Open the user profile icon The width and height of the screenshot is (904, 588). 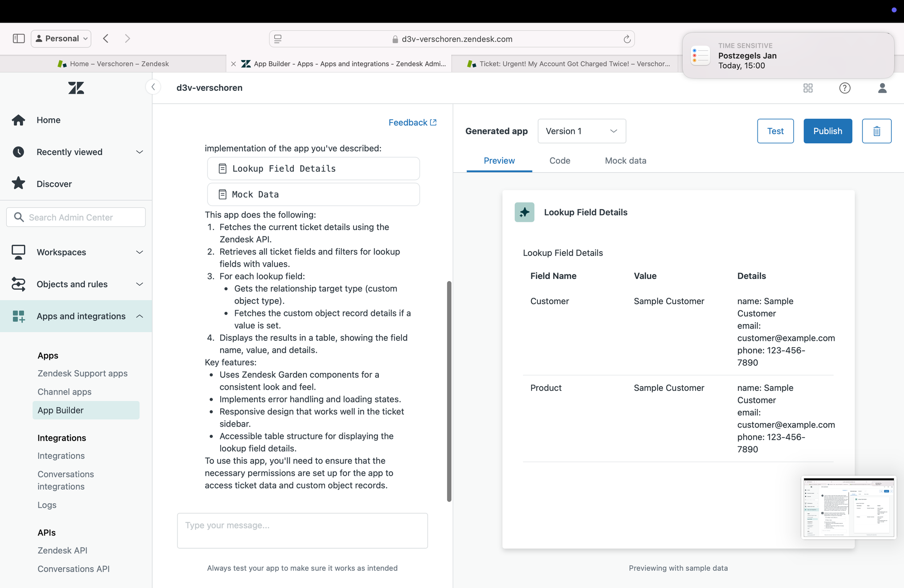(882, 88)
